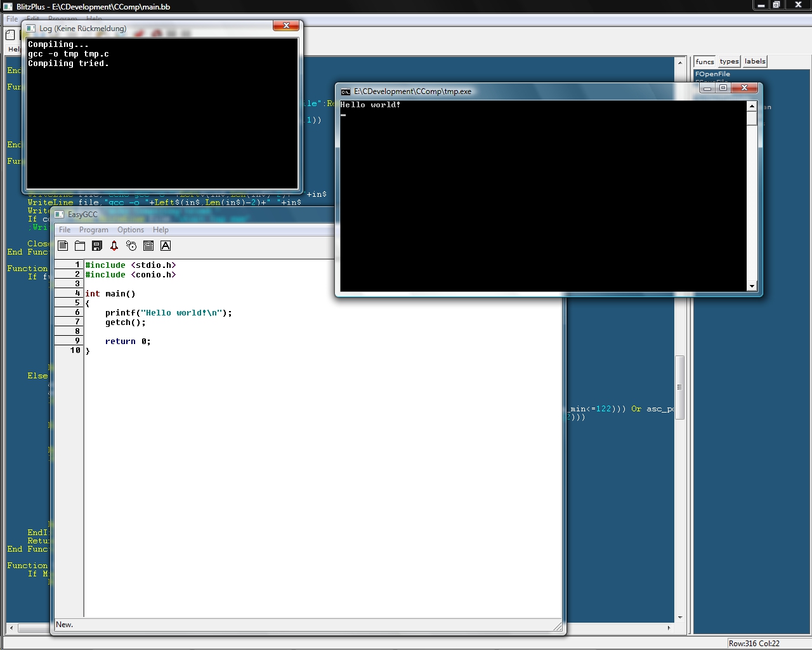Click the console window scroll down arrow
Viewport: 812px width, 650px height.
click(752, 286)
